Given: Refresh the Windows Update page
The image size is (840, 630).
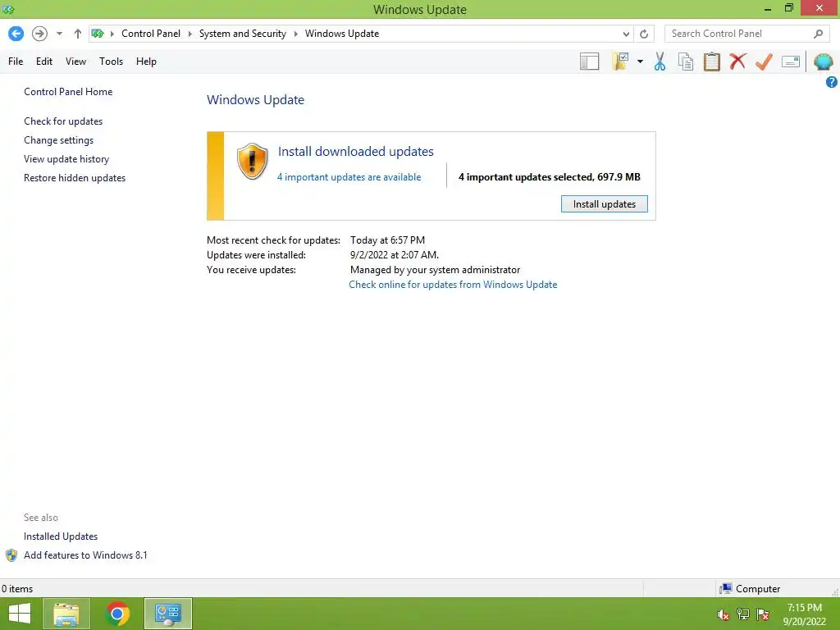Looking at the screenshot, I should click(644, 34).
